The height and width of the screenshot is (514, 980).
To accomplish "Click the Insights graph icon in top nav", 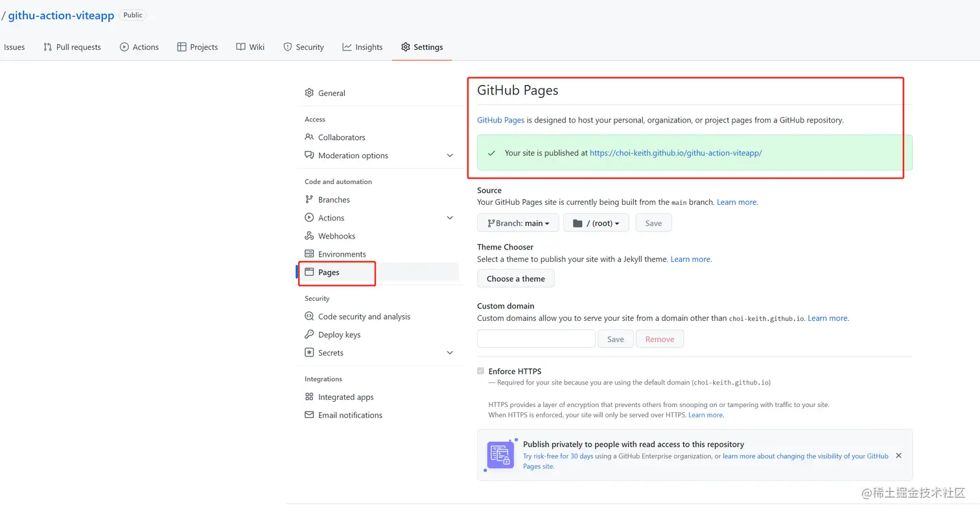I will coord(347,47).
